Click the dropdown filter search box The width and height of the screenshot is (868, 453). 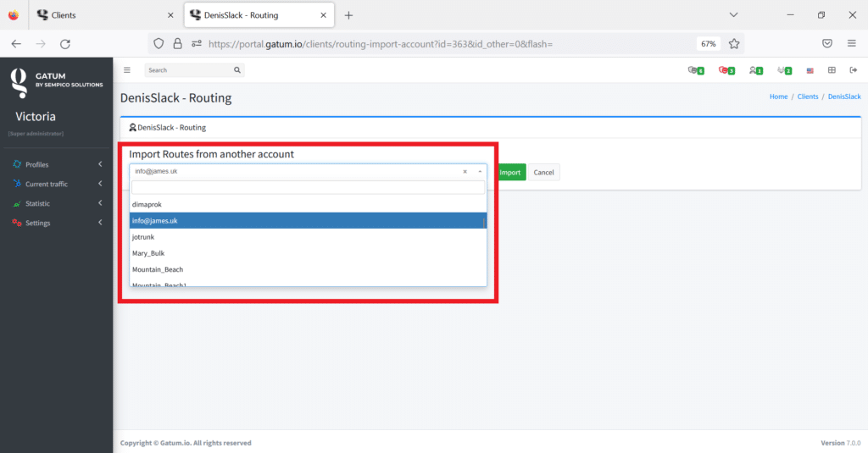pyautogui.click(x=308, y=187)
